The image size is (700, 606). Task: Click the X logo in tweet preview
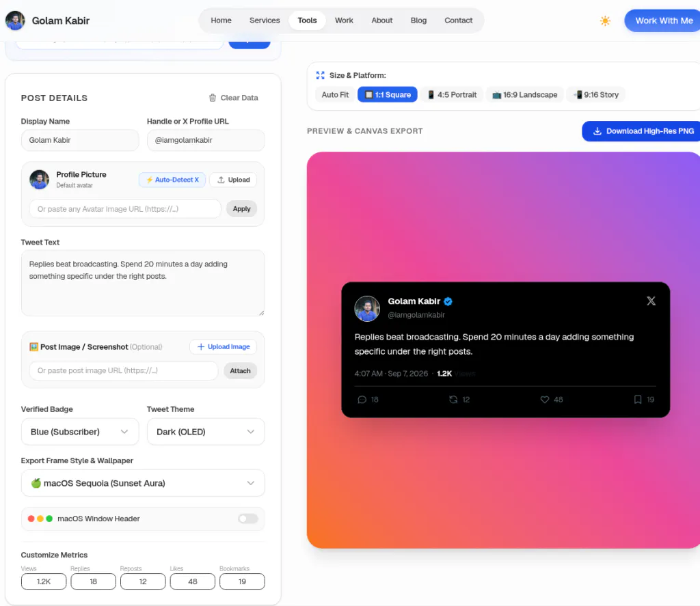(651, 301)
